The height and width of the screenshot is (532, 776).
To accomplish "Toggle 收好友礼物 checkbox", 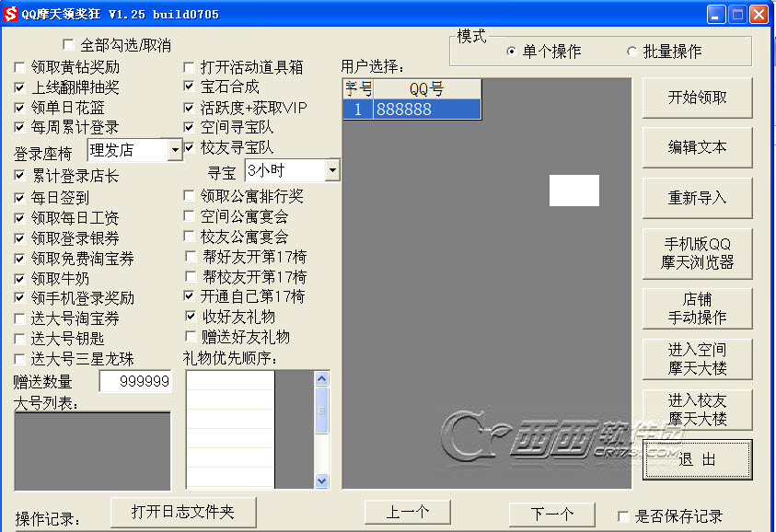I will coord(191,316).
